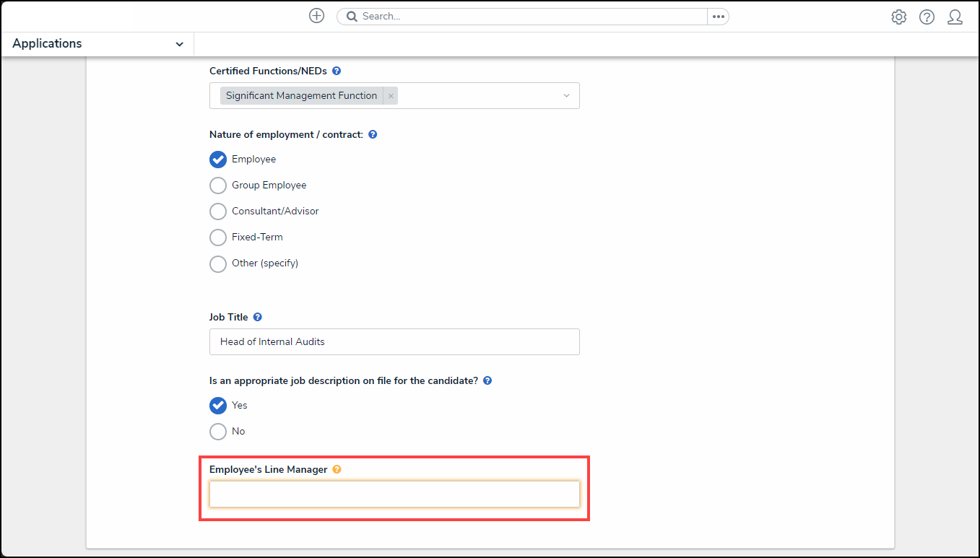Click the plus create new icon
Viewport: 980px width, 558px height.
click(x=316, y=16)
